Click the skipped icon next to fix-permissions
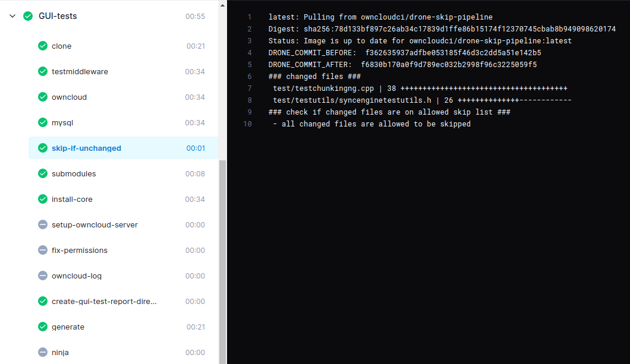This screenshot has height=364, width=630. [42, 250]
